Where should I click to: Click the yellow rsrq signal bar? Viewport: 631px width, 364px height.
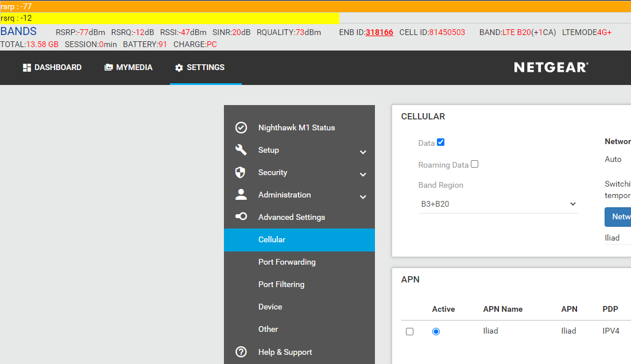pyautogui.click(x=169, y=18)
